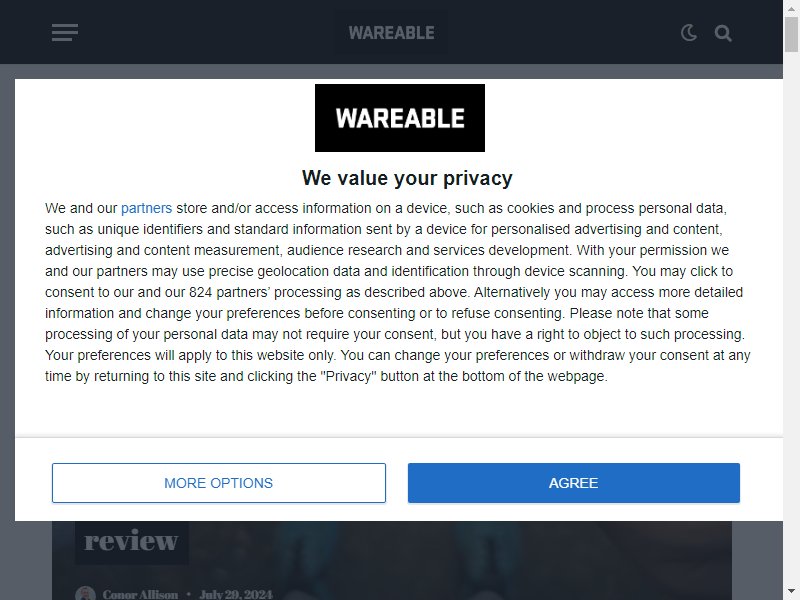Click the "We value your privacy" heading
The image size is (800, 600).
click(407, 178)
